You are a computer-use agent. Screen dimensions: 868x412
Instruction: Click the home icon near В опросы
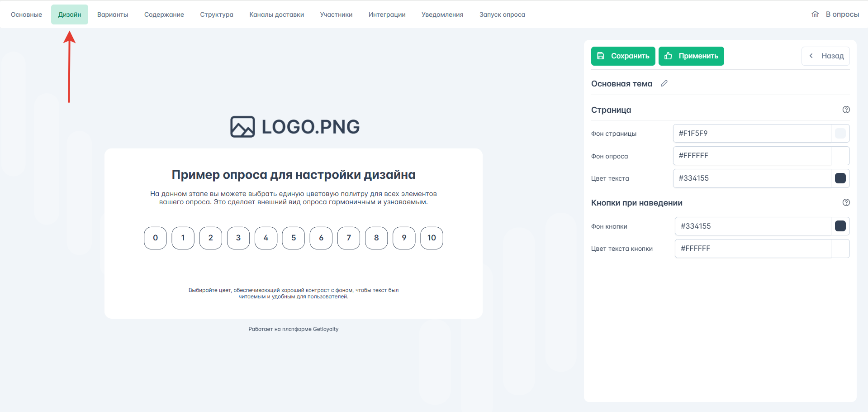tap(815, 14)
